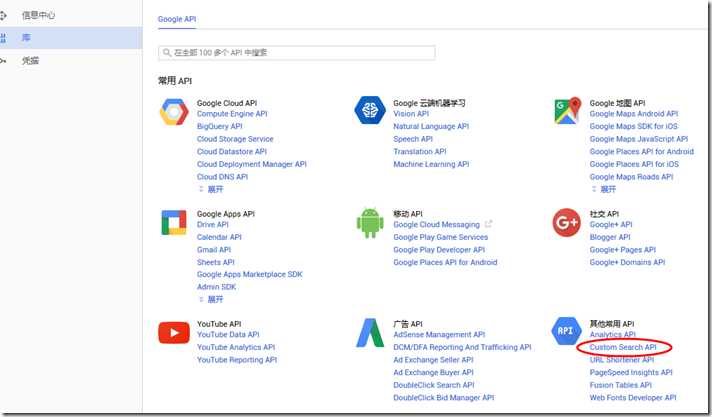Open Google Play Game Services link
Image resolution: width=712 pixels, height=417 pixels.
click(x=441, y=237)
